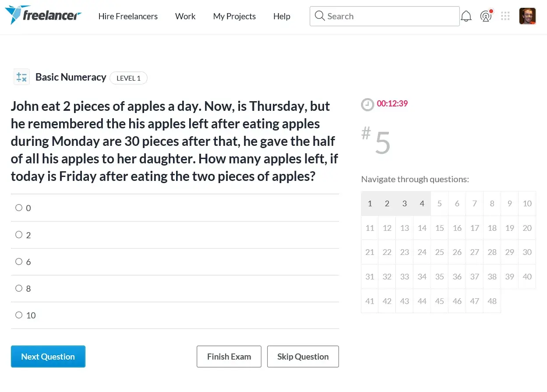Open the Hire Freelancers menu
Screen dimensions: 547x392
tap(128, 16)
